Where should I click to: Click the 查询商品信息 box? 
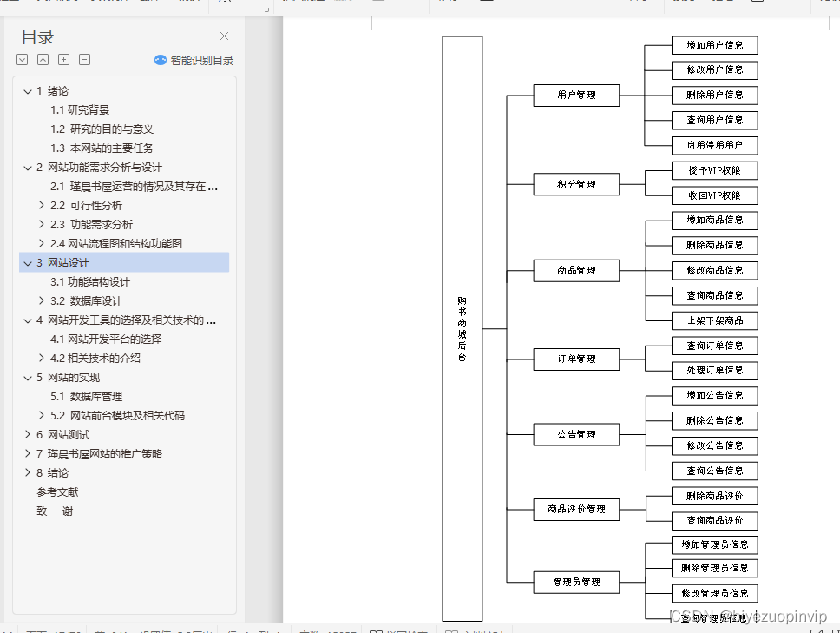click(715, 296)
